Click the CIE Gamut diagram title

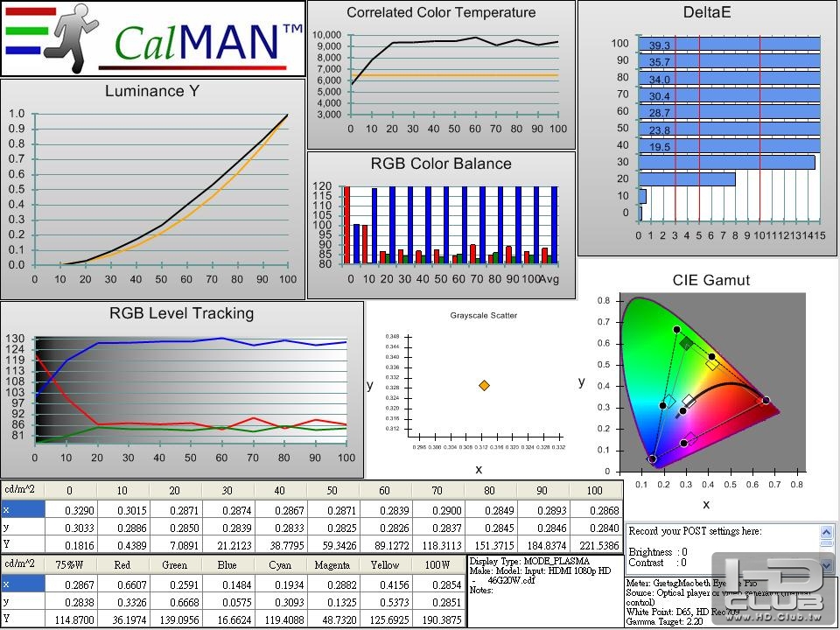tap(710, 280)
